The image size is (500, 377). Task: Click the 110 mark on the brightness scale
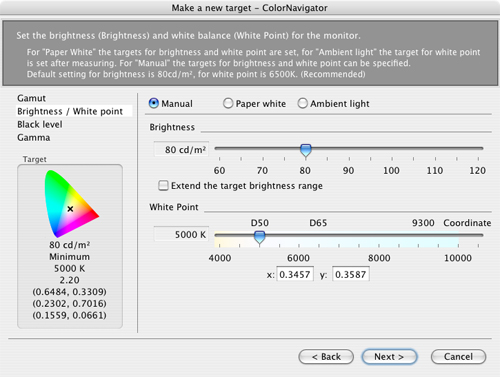435,170
